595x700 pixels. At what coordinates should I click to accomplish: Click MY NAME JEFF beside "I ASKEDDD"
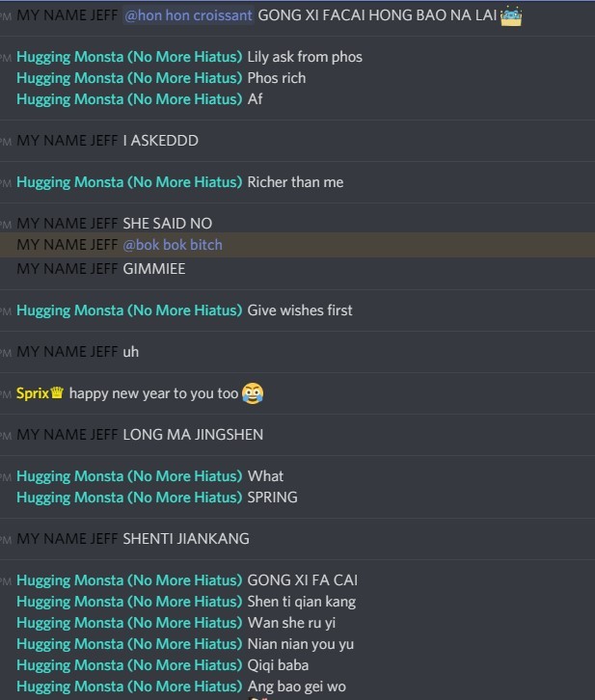pyautogui.click(x=68, y=141)
